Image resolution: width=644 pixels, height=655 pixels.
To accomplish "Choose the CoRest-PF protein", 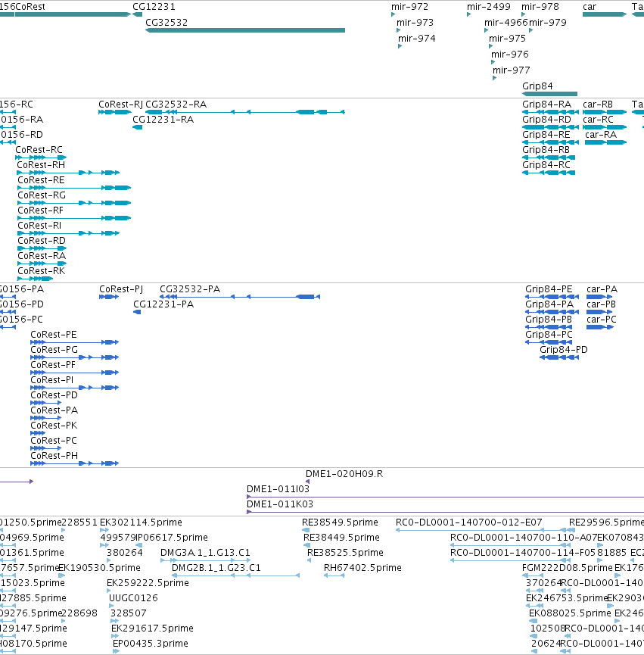I will click(75, 373).
